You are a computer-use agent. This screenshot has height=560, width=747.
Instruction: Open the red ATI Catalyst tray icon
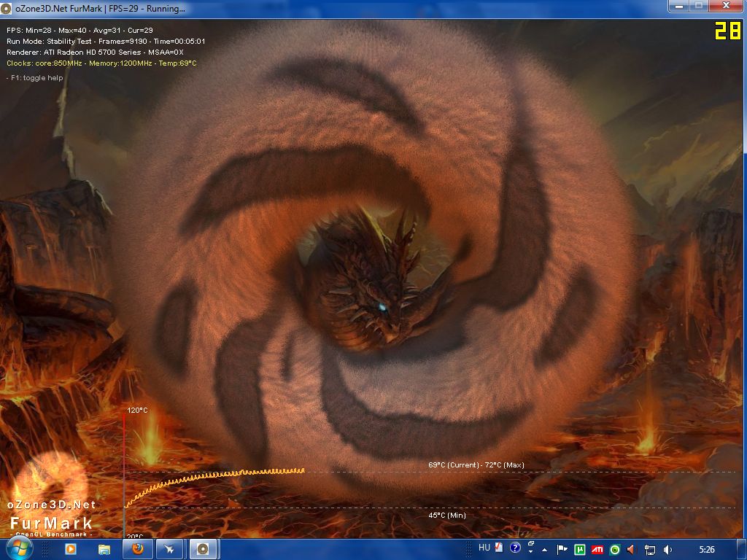(x=597, y=550)
